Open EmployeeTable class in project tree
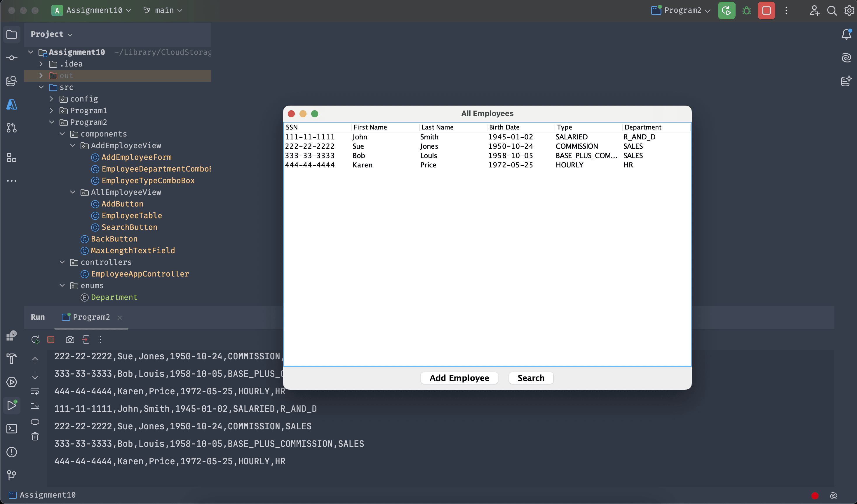 132,216
